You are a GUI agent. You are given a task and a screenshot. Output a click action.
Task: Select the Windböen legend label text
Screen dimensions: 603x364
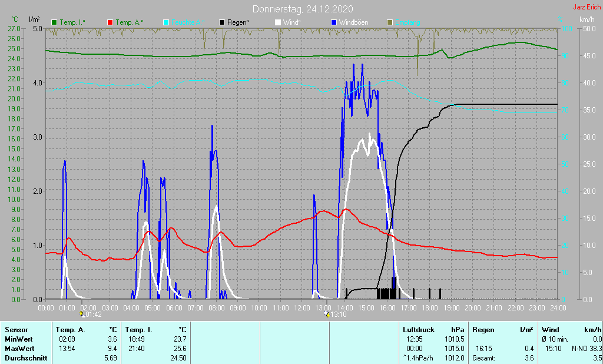tap(354, 22)
